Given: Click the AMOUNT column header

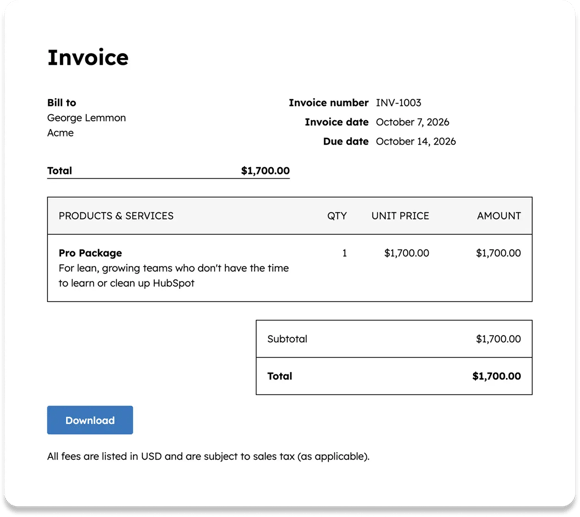Looking at the screenshot, I should tap(499, 216).
